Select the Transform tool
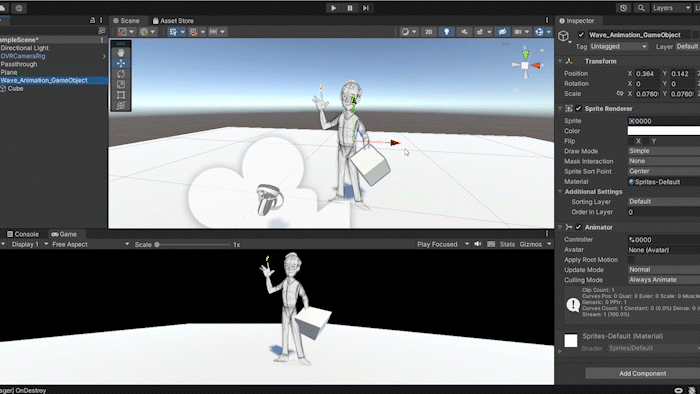This screenshot has height=394, width=700. 121,106
